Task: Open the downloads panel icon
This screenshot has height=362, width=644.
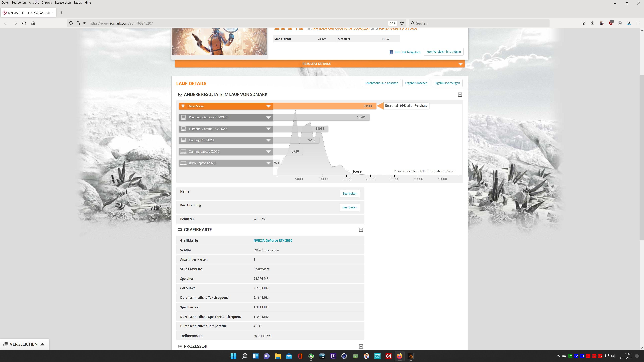Action: (593, 23)
